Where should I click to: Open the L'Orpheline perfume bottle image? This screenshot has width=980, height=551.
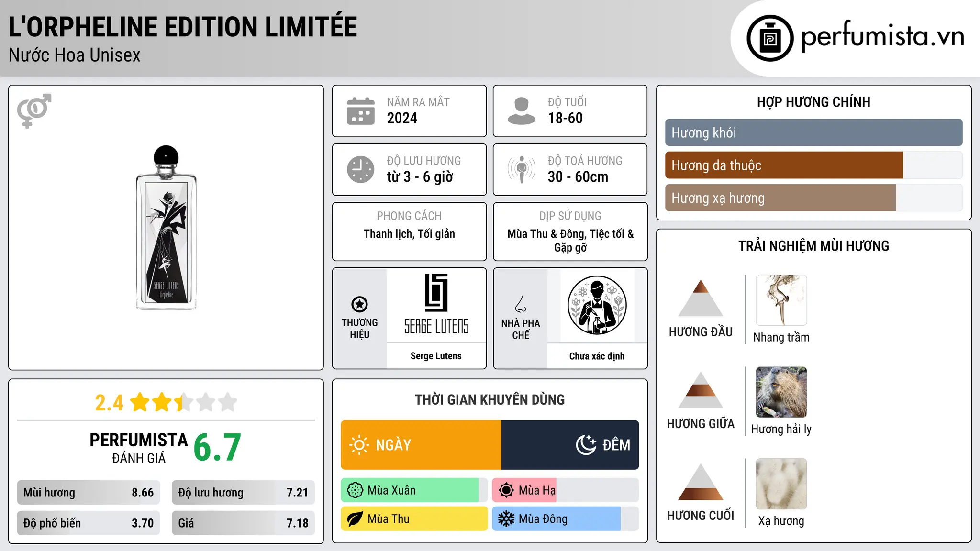(x=166, y=228)
